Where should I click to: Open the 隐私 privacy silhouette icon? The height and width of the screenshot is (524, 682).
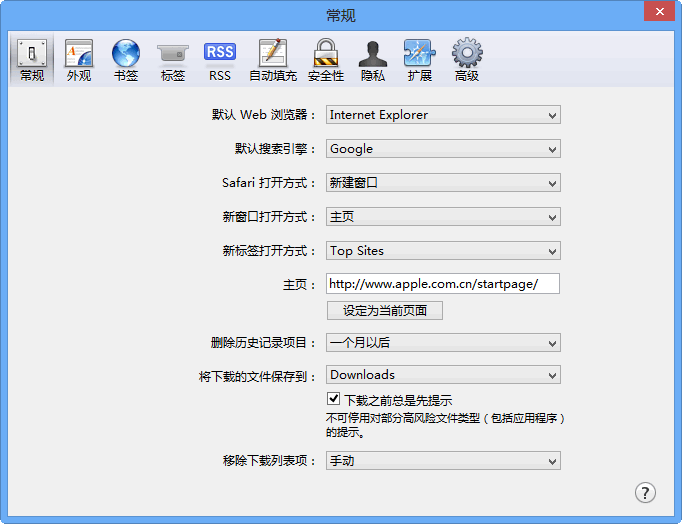coord(373,60)
